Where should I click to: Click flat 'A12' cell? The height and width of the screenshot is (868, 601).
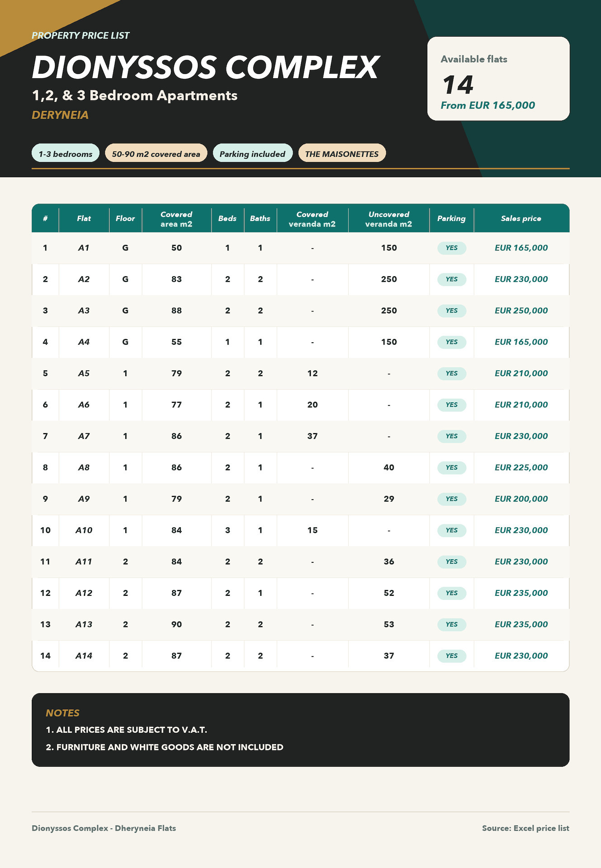point(84,593)
